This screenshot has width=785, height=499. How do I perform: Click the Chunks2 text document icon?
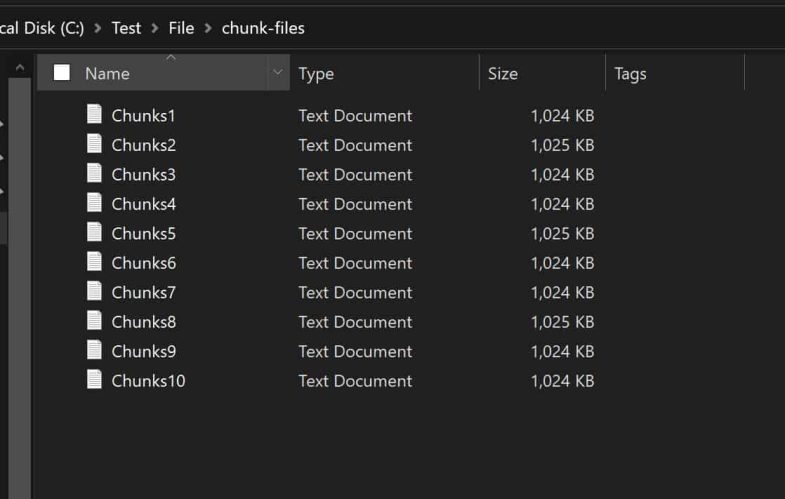point(94,144)
